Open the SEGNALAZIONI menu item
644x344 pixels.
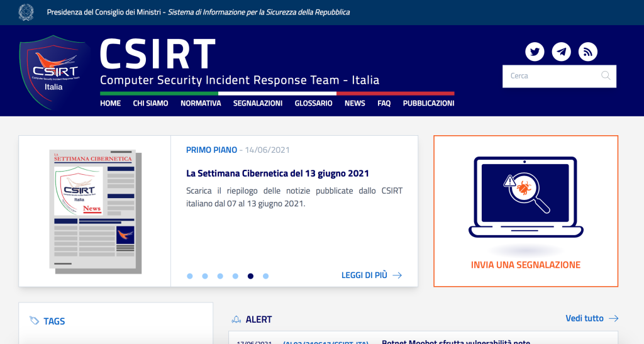[x=258, y=103]
